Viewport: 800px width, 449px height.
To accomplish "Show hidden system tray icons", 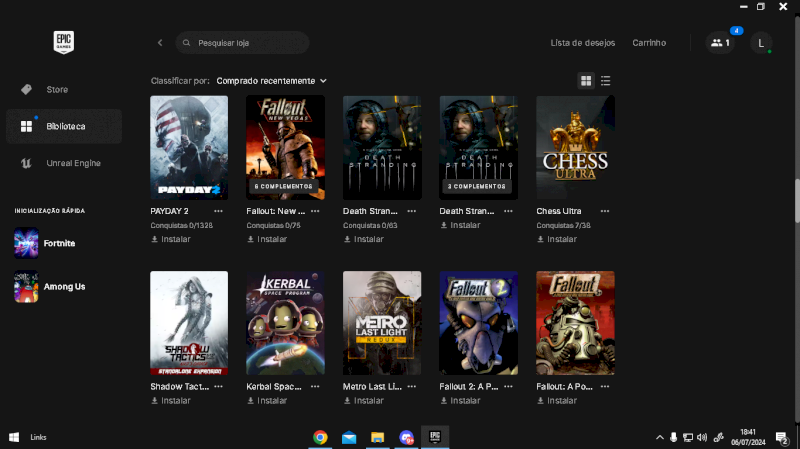I will click(x=660, y=437).
